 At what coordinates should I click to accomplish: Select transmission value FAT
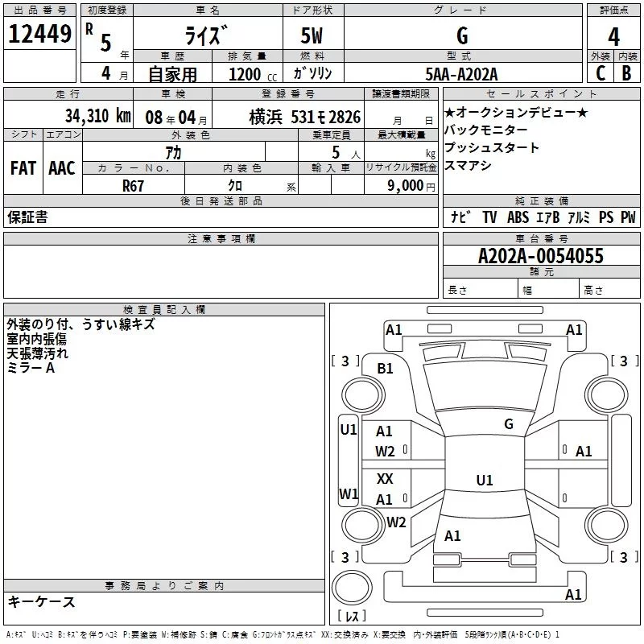23,168
